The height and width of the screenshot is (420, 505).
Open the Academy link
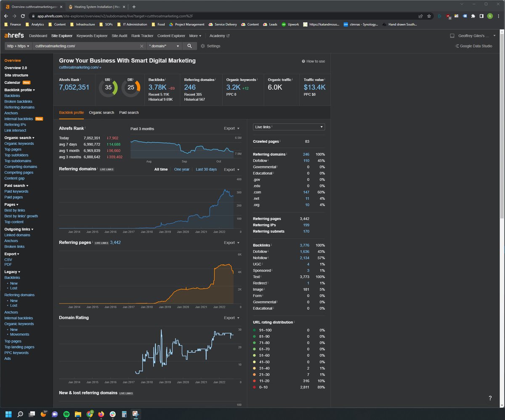(220, 36)
